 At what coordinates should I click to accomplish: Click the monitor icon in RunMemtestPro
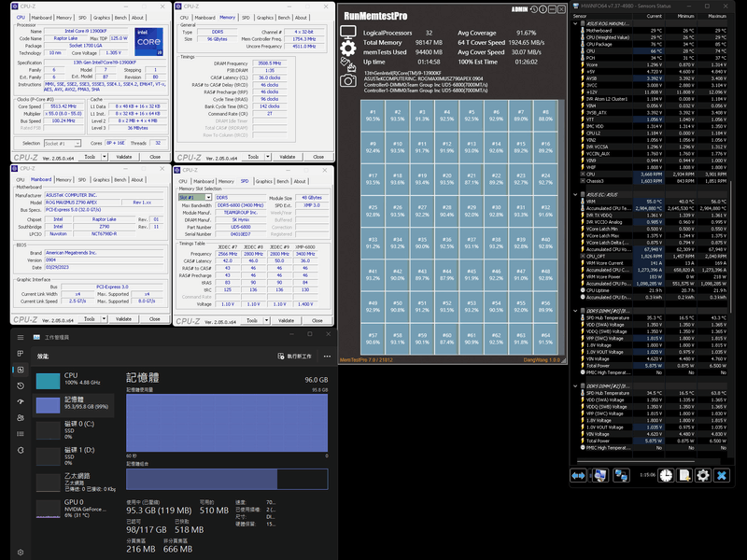(347, 33)
